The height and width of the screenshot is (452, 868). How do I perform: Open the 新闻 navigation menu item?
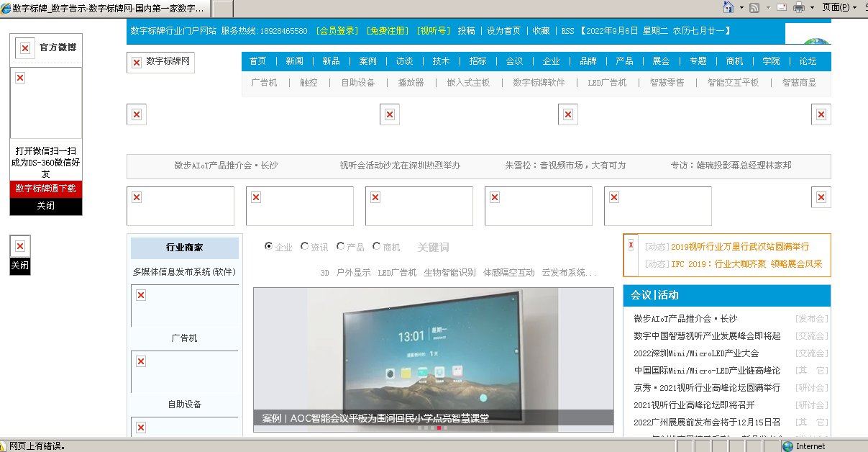(294, 61)
